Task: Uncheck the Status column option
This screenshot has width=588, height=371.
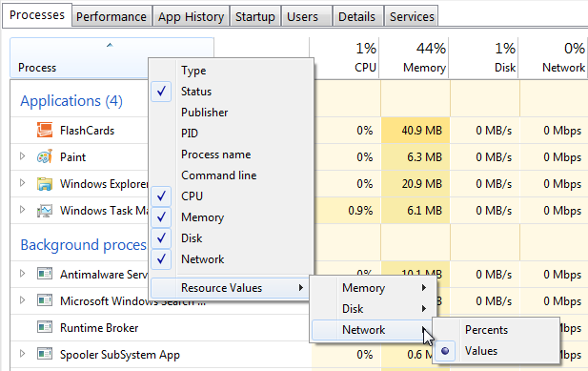Action: [161, 92]
